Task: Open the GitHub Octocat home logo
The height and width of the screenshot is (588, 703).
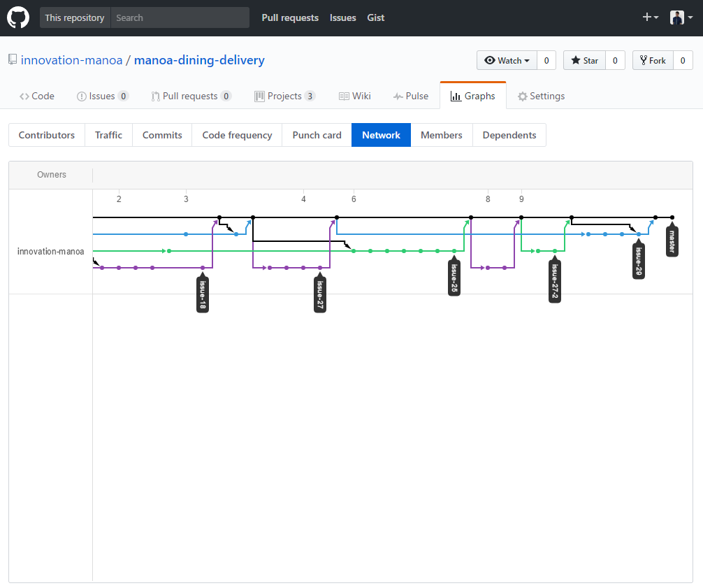Action: pos(18,18)
